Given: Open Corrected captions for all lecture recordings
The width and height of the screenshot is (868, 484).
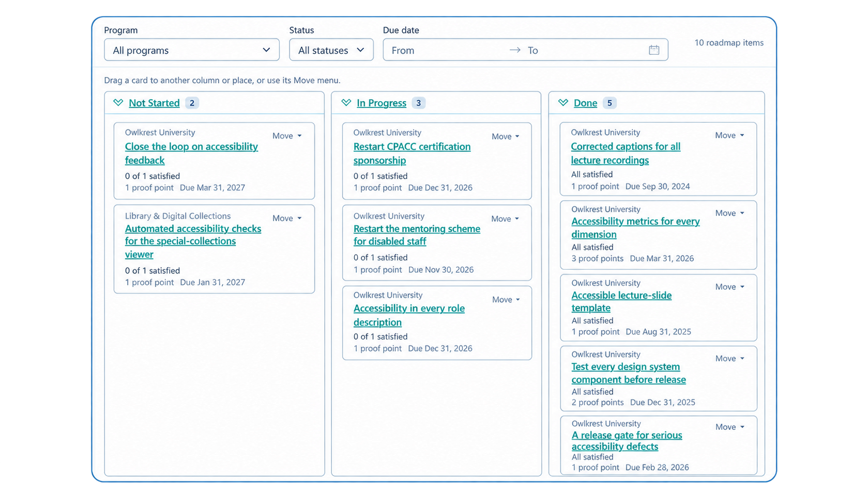Looking at the screenshot, I should 626,153.
